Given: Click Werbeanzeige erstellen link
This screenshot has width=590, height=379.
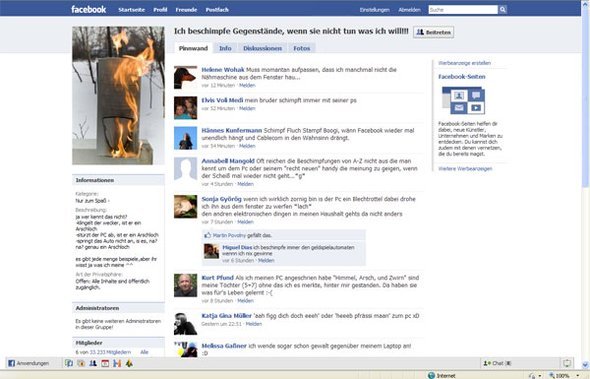Looking at the screenshot, I should (x=464, y=63).
